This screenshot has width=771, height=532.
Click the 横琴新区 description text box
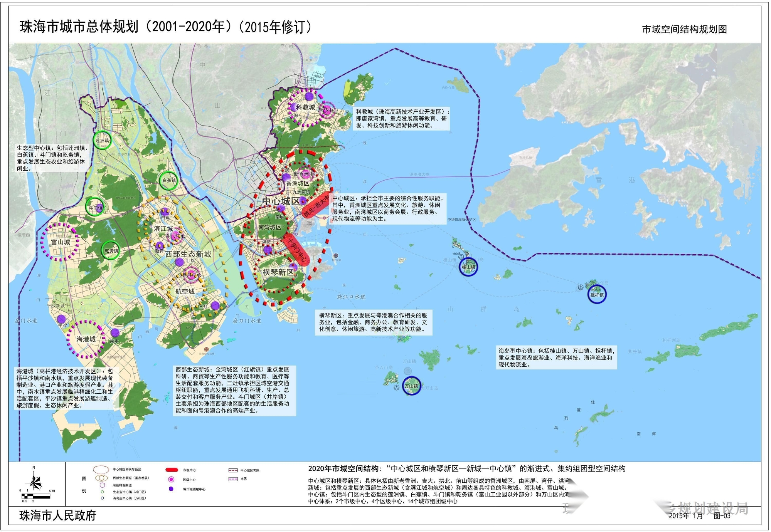coord(373,322)
